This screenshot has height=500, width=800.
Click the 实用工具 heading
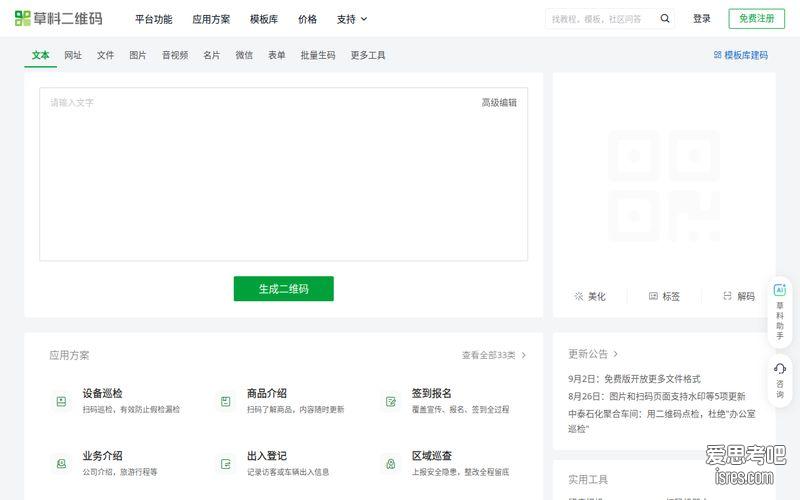588,480
